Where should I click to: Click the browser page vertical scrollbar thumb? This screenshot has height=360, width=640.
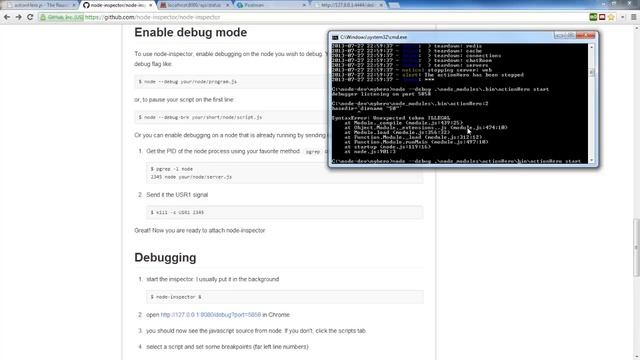coord(636,248)
